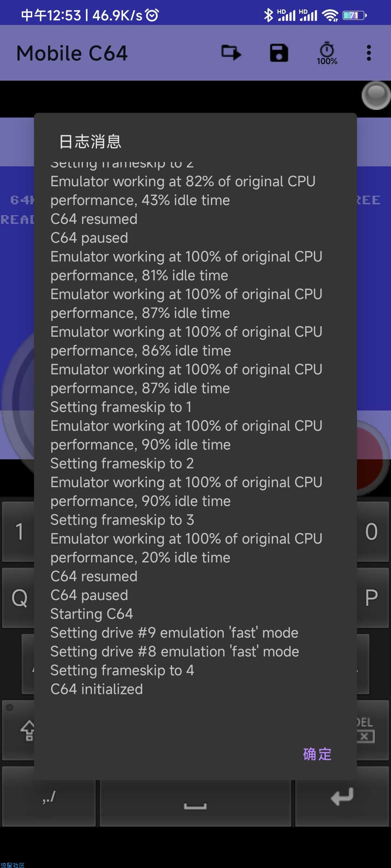Tap the P key on keyboard
The height and width of the screenshot is (868, 391).
(x=372, y=598)
